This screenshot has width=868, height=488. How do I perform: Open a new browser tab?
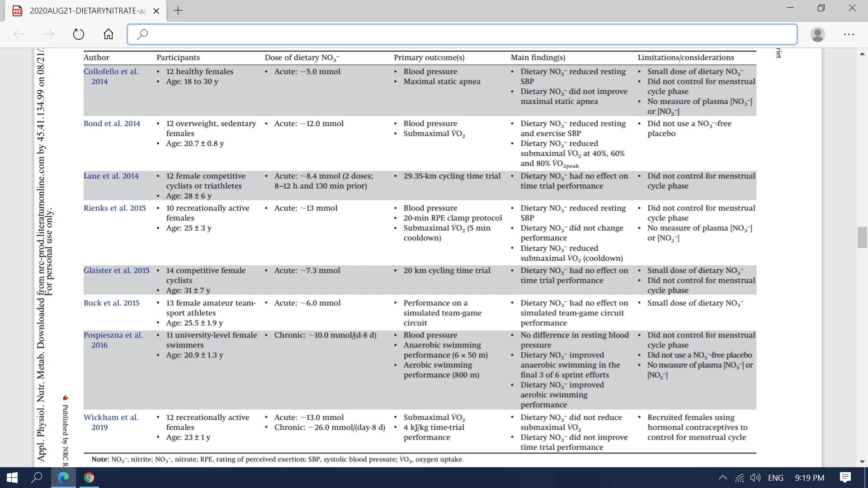(178, 10)
